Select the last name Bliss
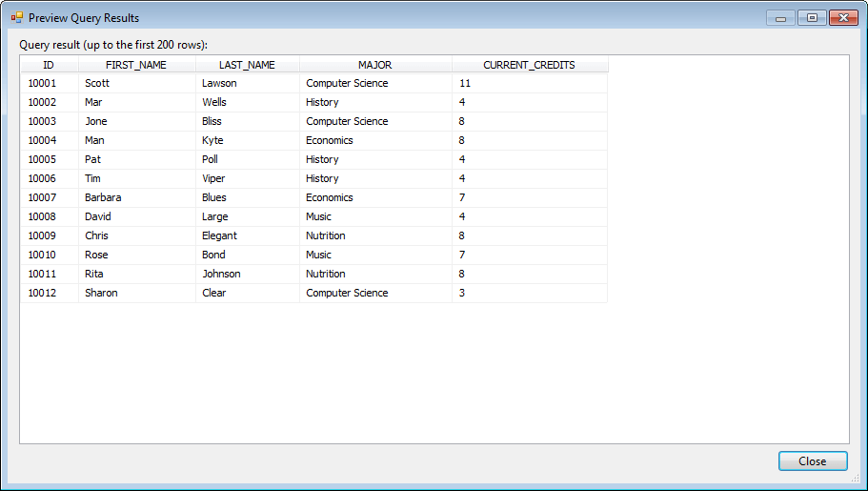The image size is (868, 491). 248,121
